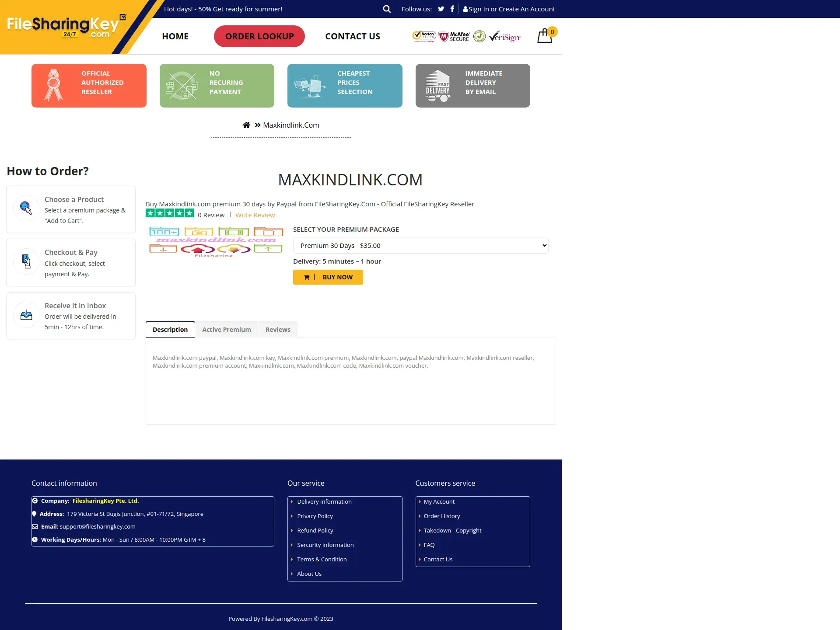Click the Write Review link
The width and height of the screenshot is (840, 630).
coord(255,215)
